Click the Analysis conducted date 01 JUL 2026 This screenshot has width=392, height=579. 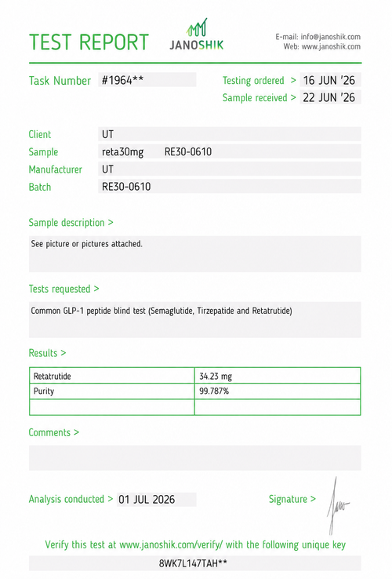coord(157,499)
